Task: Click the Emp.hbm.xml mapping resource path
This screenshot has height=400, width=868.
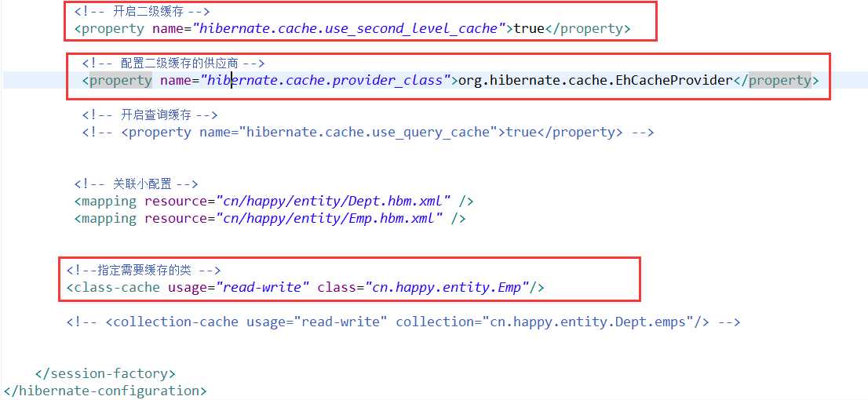Action: [x=330, y=219]
